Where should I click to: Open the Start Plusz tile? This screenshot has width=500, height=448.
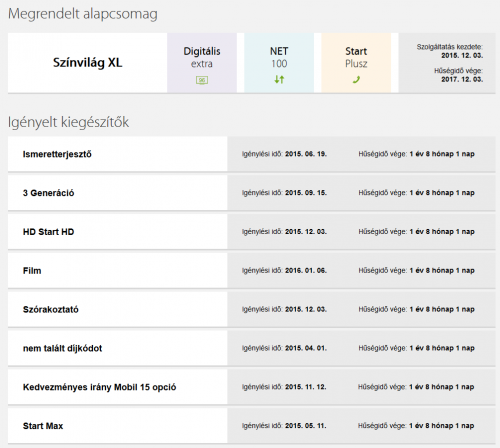pyautogui.click(x=356, y=63)
